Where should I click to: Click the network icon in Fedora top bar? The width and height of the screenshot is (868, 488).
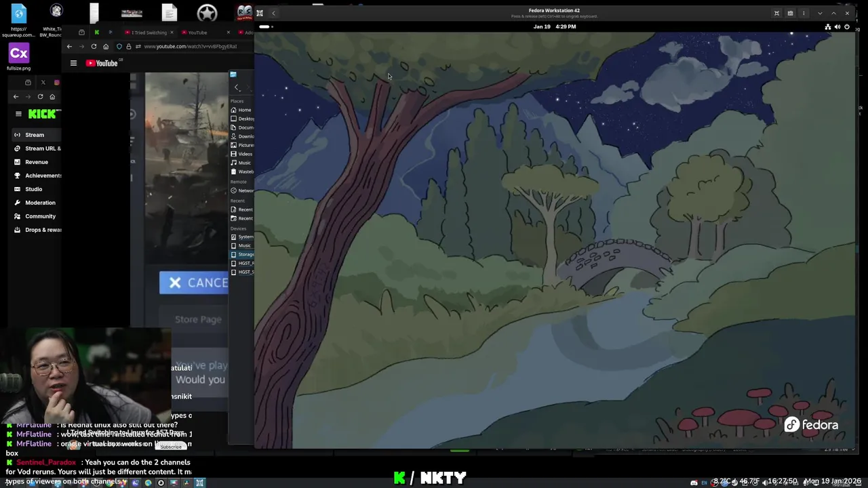tap(828, 26)
